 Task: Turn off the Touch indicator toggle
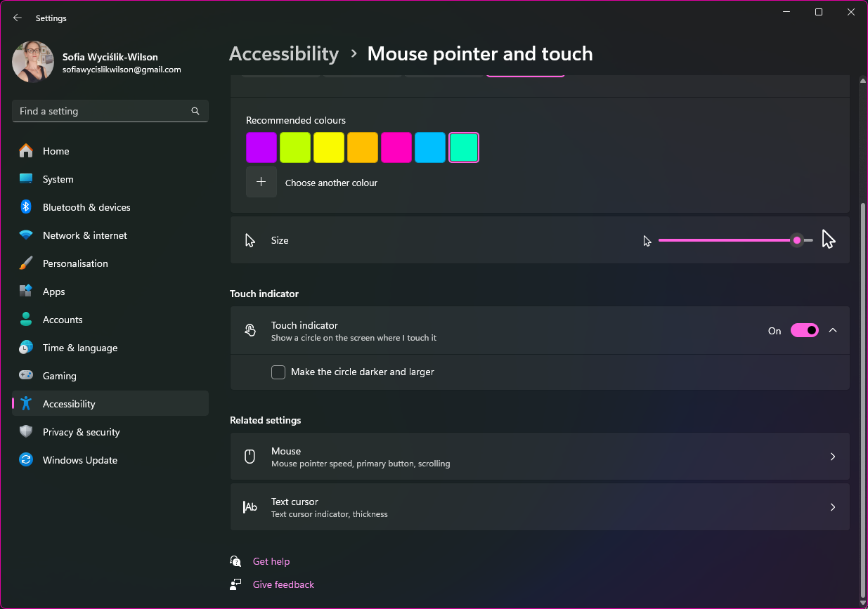(805, 330)
